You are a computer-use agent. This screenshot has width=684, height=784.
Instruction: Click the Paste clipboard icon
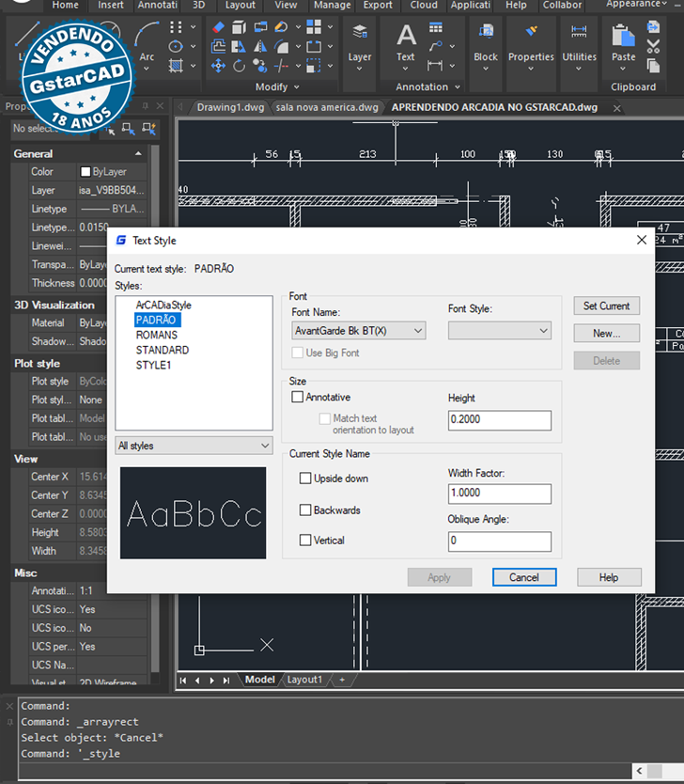pos(623,36)
